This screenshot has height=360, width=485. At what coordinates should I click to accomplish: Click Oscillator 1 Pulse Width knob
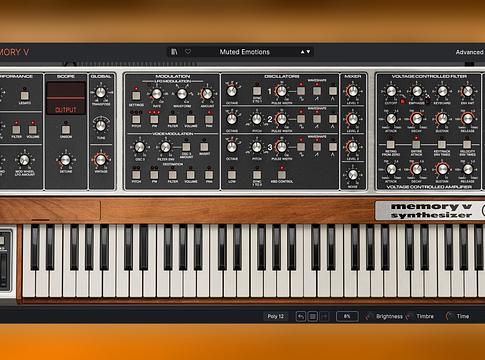click(281, 91)
